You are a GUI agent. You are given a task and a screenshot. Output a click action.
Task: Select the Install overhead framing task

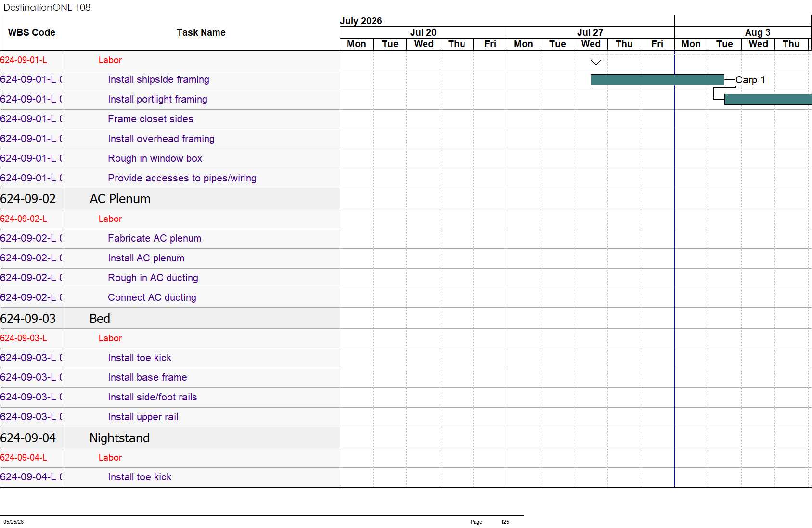pos(161,139)
